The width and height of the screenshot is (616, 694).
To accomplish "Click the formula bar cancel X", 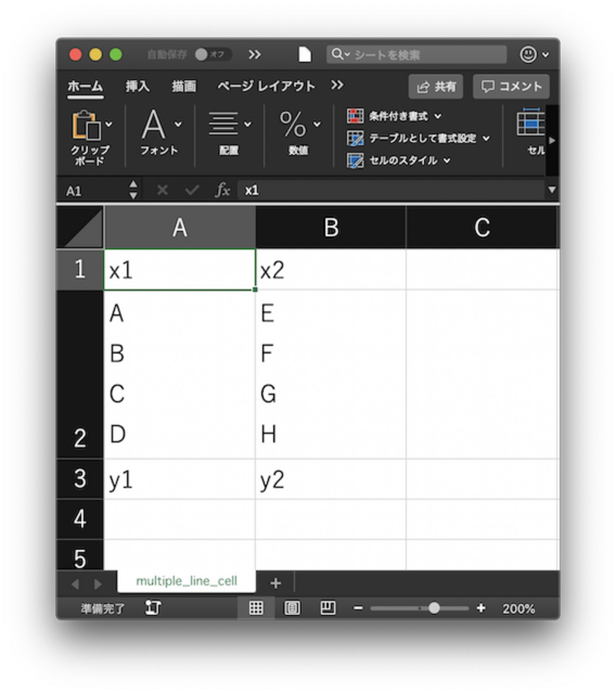I will [162, 190].
